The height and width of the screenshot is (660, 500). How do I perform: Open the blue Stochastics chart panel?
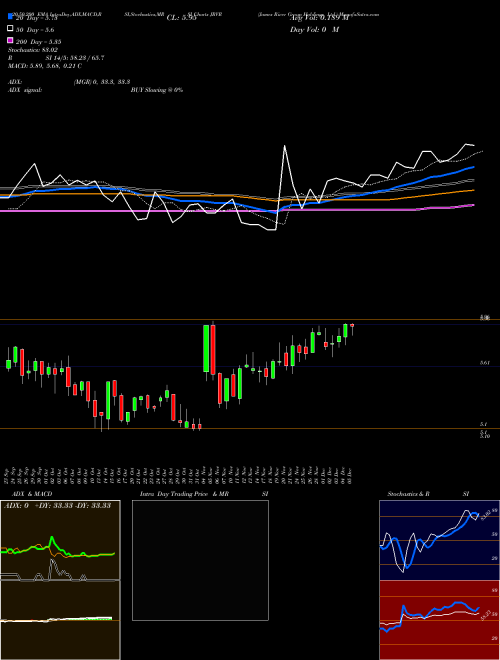[x=439, y=540]
